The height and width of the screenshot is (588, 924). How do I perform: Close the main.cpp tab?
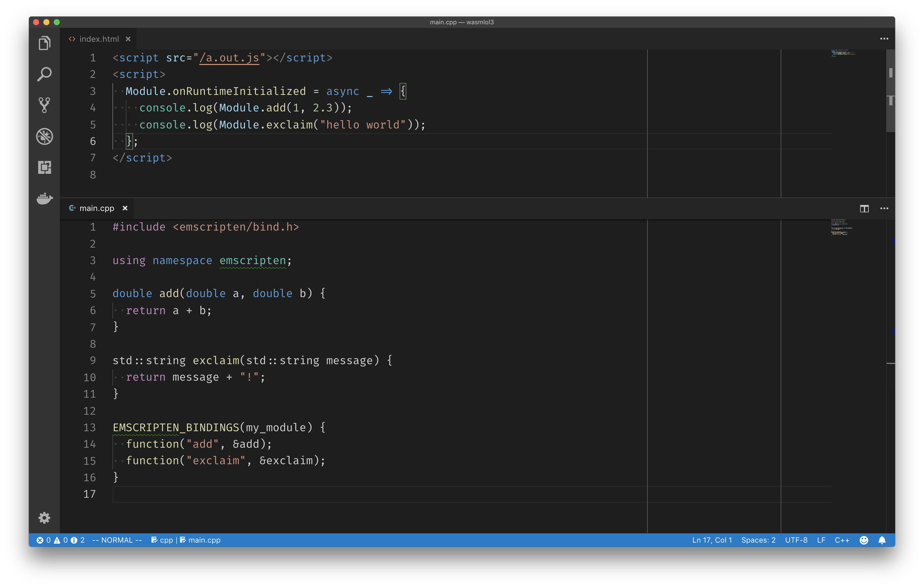(125, 208)
